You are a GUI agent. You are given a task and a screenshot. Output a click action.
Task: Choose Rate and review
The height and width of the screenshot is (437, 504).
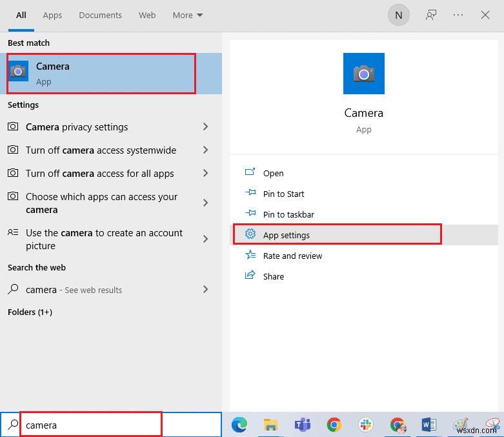click(x=365, y=256)
